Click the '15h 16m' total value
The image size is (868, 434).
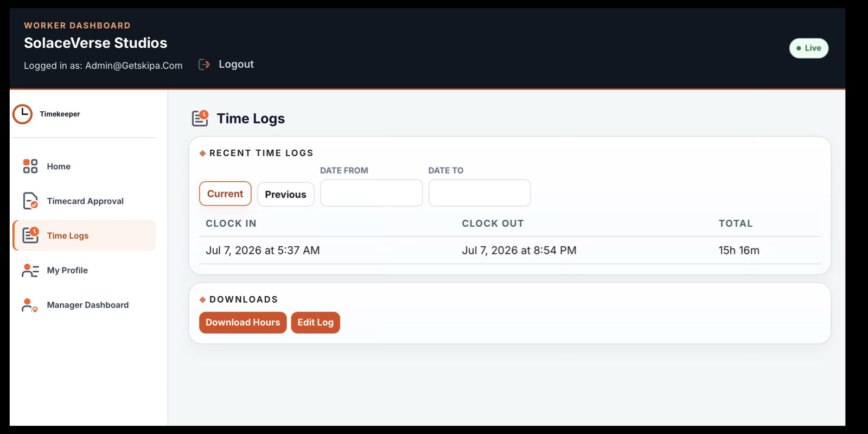point(739,251)
